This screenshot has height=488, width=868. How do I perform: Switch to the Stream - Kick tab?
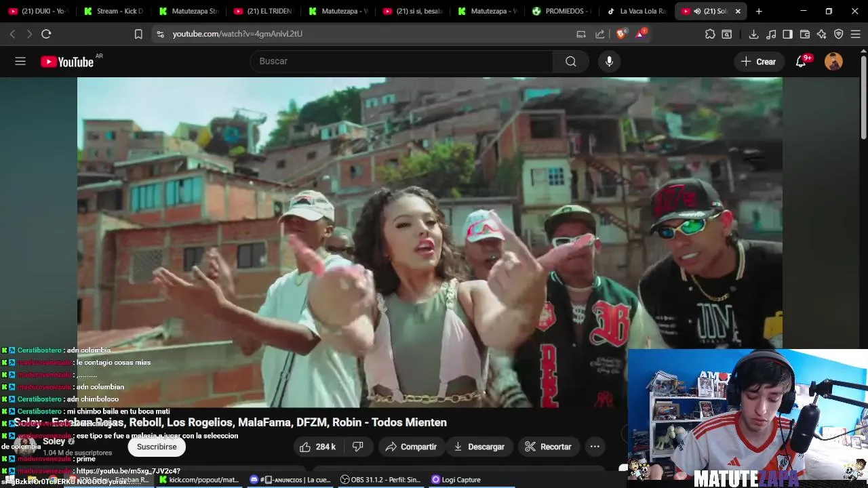113,12
